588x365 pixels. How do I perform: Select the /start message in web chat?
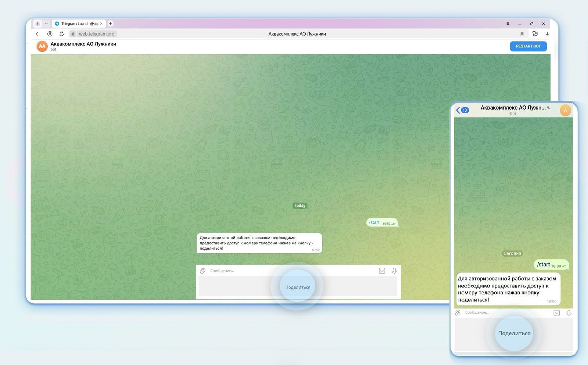pos(382,222)
